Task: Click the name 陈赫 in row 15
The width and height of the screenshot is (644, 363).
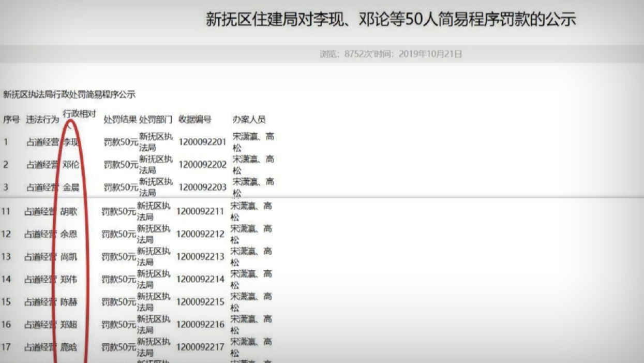Action: pos(69,302)
